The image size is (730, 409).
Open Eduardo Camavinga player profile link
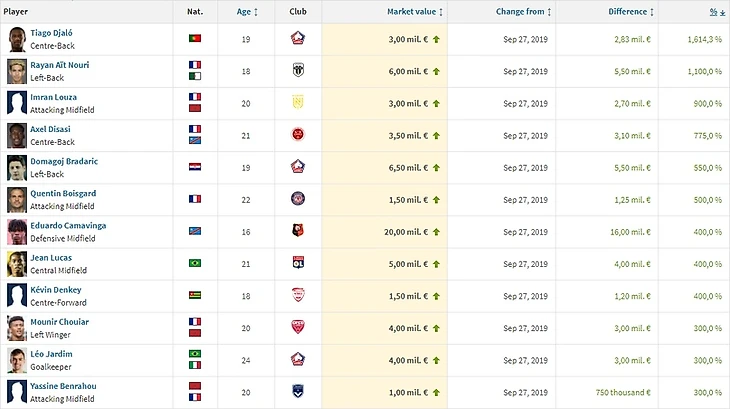[68, 225]
